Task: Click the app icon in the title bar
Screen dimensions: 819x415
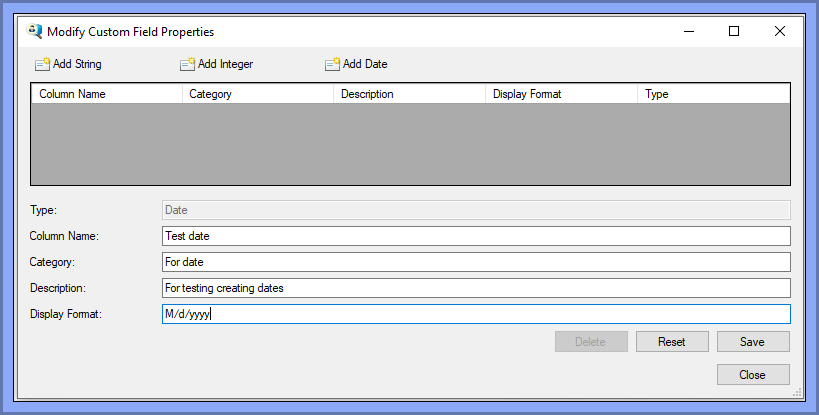Action: pyautogui.click(x=34, y=31)
